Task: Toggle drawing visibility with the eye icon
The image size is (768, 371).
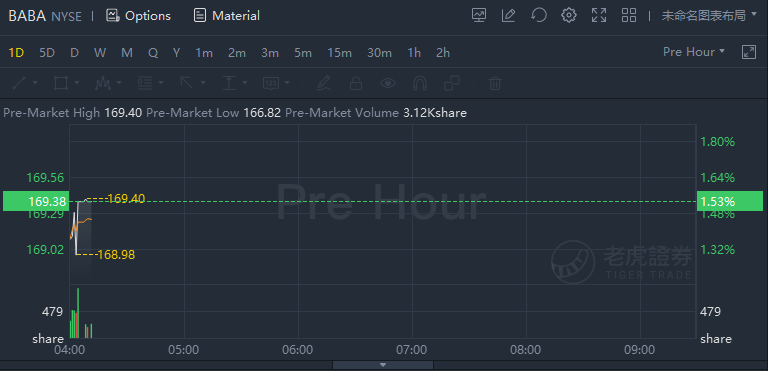Action: coord(388,83)
